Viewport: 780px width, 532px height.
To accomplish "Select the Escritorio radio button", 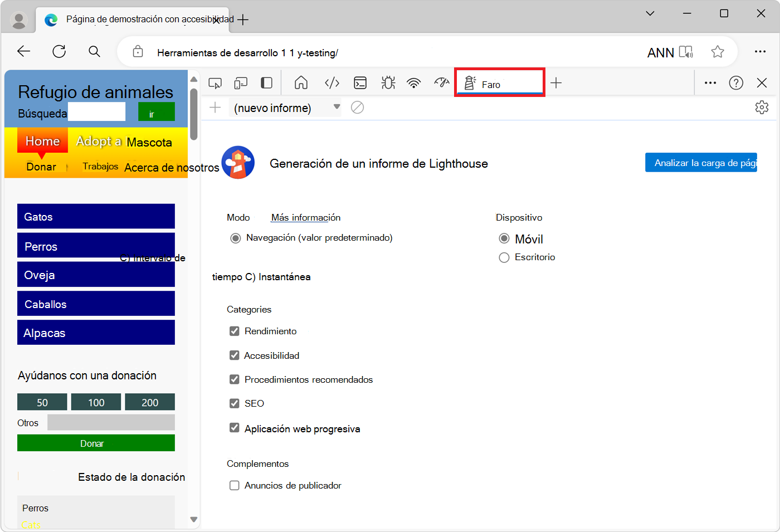I will (504, 257).
